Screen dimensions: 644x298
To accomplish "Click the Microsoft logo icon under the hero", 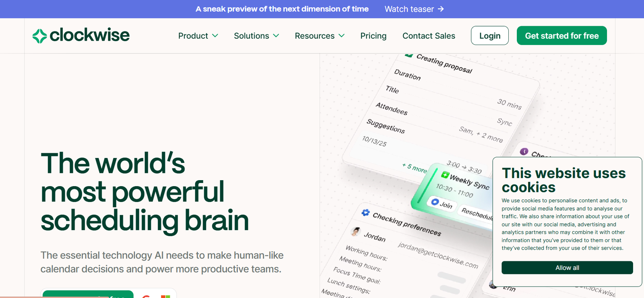I will pos(165,296).
